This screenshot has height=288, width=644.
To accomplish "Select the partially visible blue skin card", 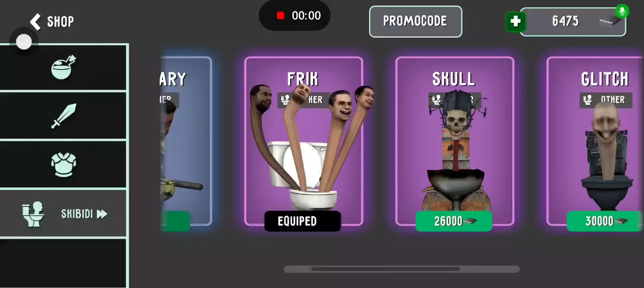I will pos(186,141).
